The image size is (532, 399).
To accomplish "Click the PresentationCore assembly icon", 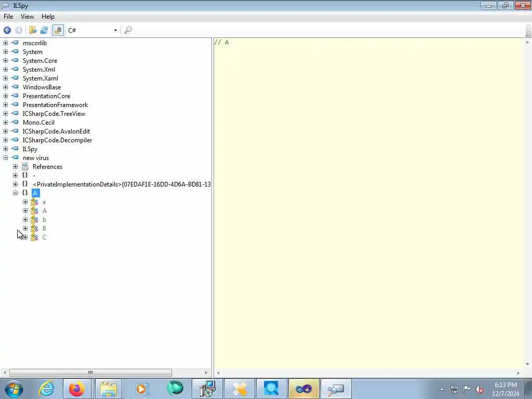I will coord(15,96).
